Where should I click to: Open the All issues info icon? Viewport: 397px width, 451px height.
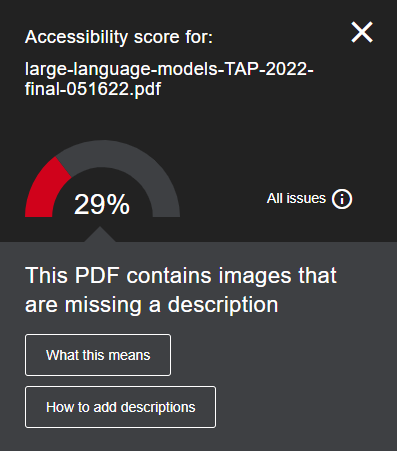tap(342, 199)
